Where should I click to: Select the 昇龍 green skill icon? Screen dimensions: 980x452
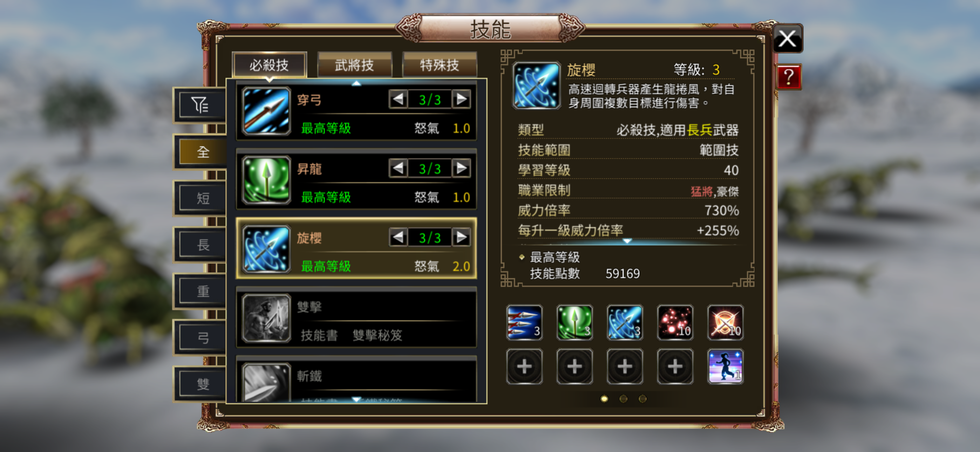point(266,180)
